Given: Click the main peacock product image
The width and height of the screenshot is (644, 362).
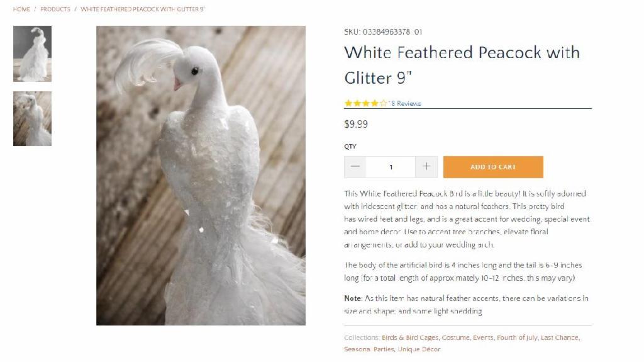Looking at the screenshot, I should (201, 176).
